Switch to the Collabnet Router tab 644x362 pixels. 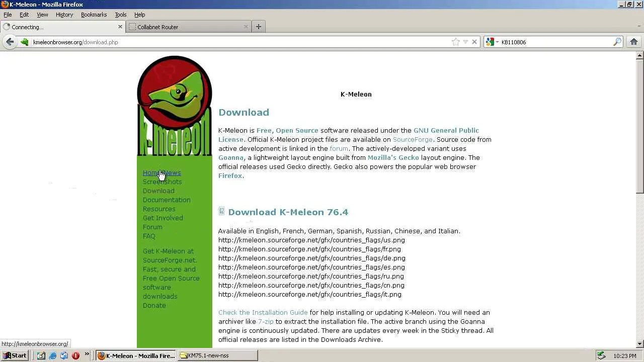coord(188,27)
